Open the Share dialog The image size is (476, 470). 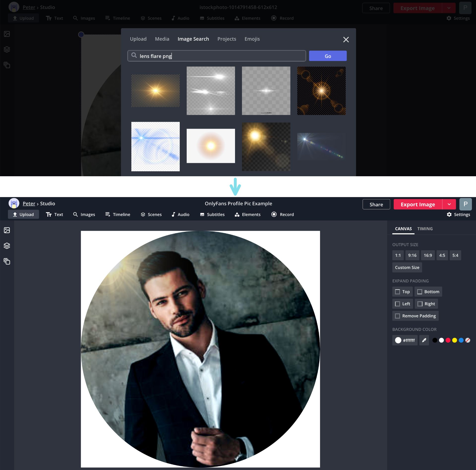tap(376, 204)
